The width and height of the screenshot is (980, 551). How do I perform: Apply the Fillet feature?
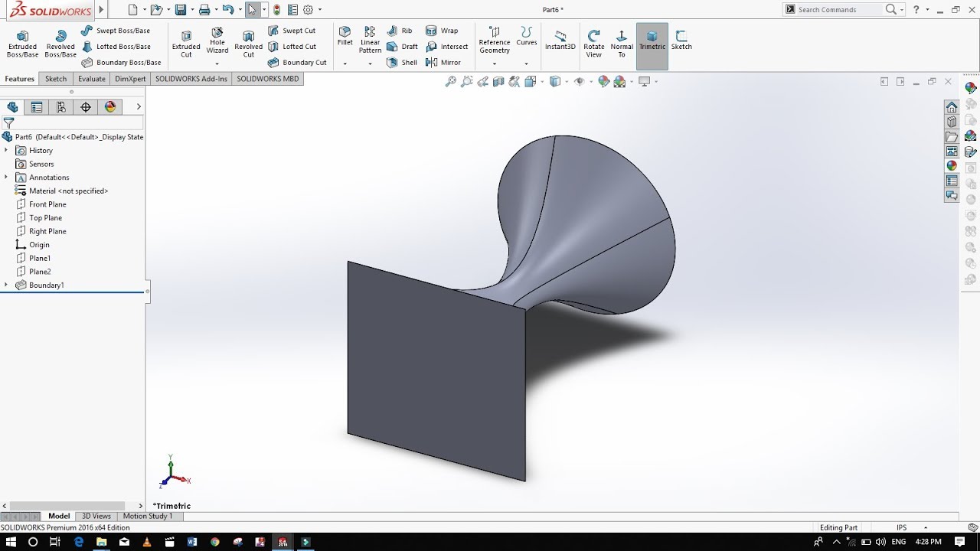tap(345, 37)
